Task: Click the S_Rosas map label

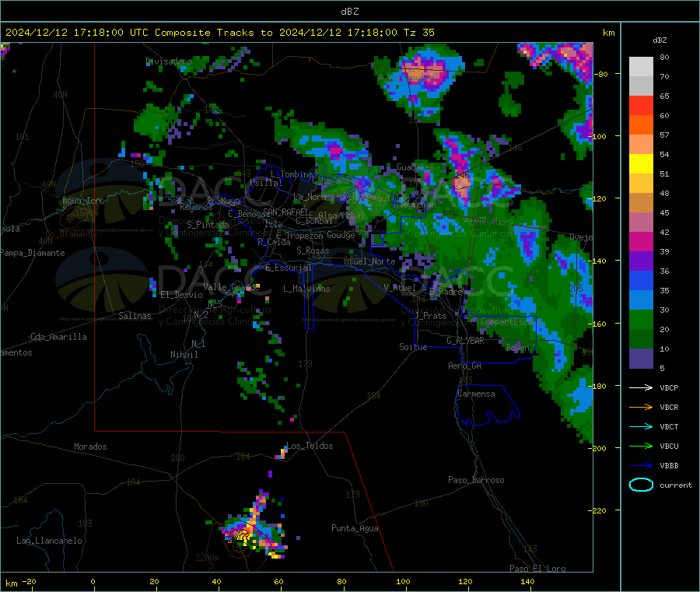Action: tap(313, 250)
